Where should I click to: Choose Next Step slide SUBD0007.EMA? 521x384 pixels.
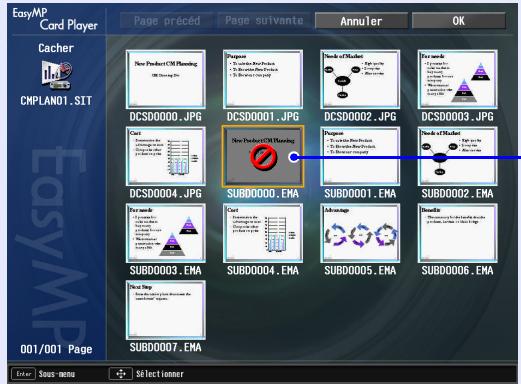pos(166,310)
